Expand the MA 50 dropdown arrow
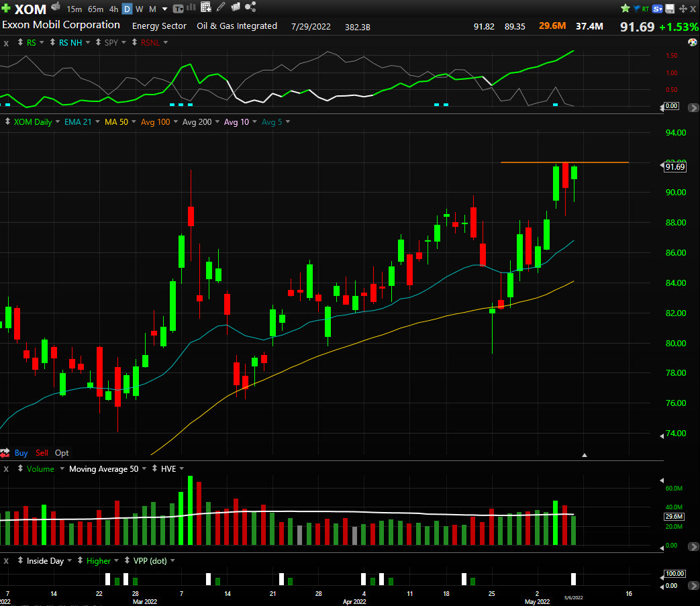Screen dimensions: 700x606 pyautogui.click(x=134, y=121)
